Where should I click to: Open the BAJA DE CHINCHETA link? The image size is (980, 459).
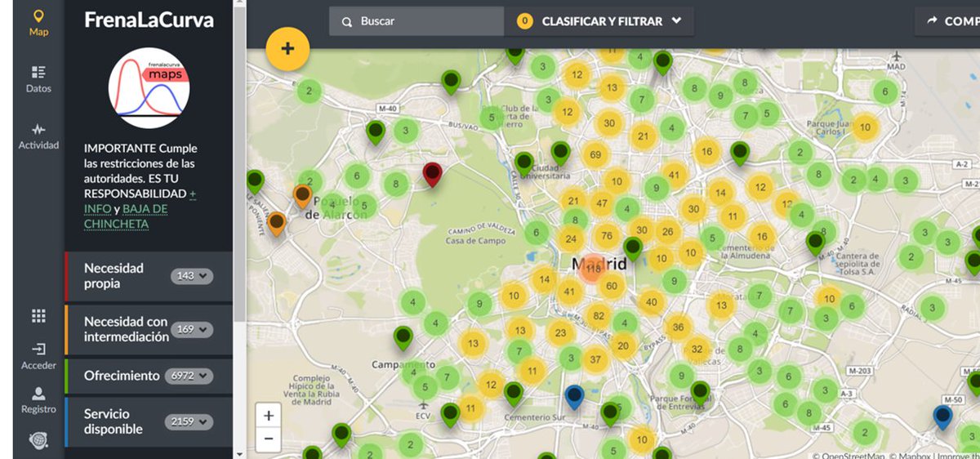(126, 216)
